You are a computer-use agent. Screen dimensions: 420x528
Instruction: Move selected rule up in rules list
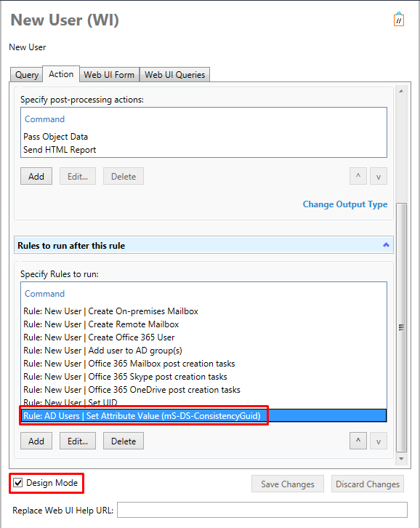click(x=358, y=441)
